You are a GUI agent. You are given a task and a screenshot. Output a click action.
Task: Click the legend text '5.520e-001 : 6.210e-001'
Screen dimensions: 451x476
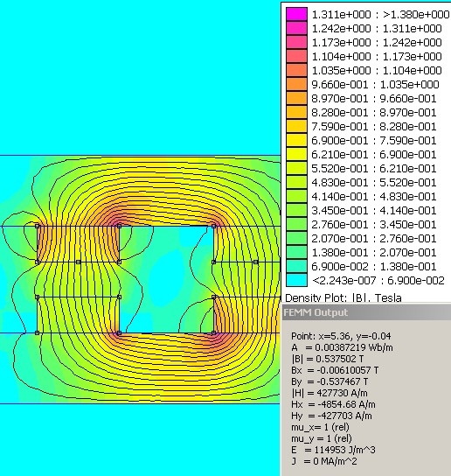(374, 168)
